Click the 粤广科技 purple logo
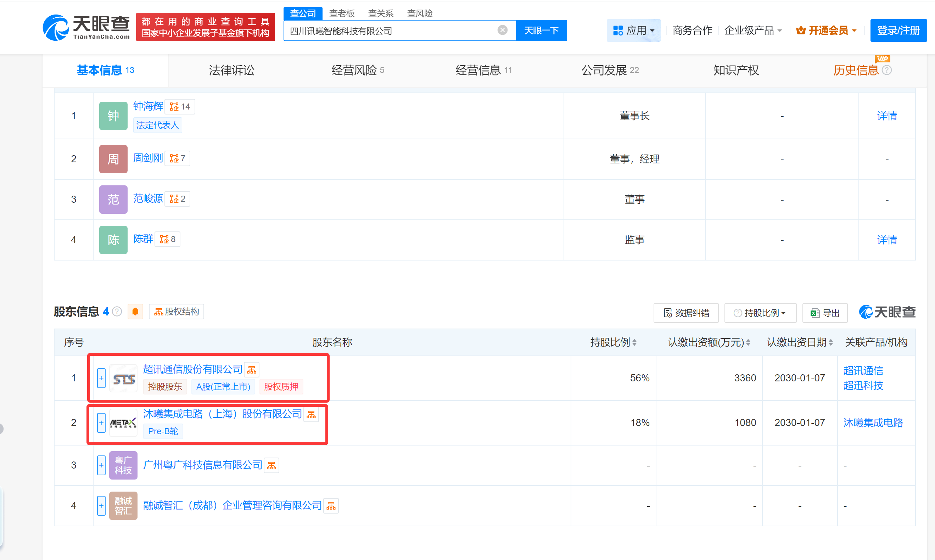The image size is (935, 560). [123, 465]
